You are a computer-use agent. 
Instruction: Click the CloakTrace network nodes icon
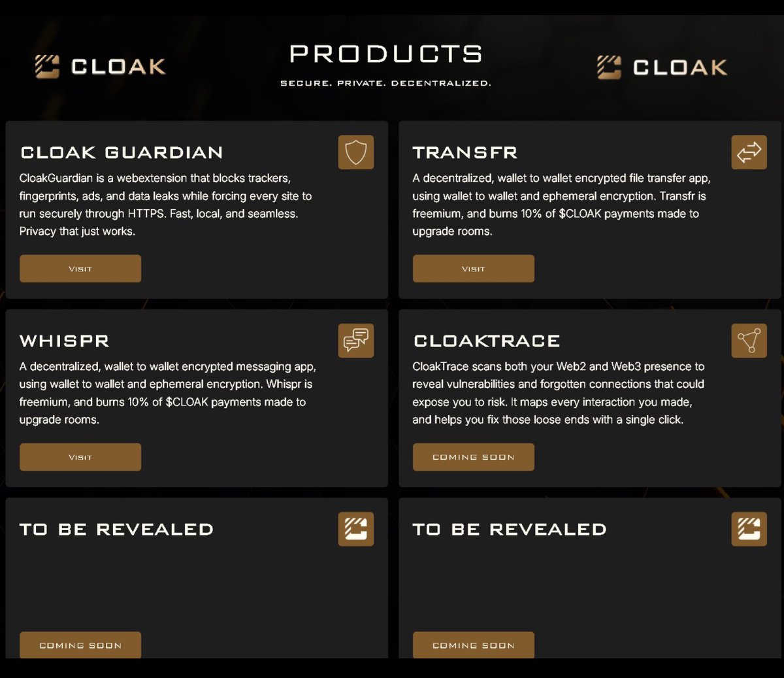(x=749, y=341)
